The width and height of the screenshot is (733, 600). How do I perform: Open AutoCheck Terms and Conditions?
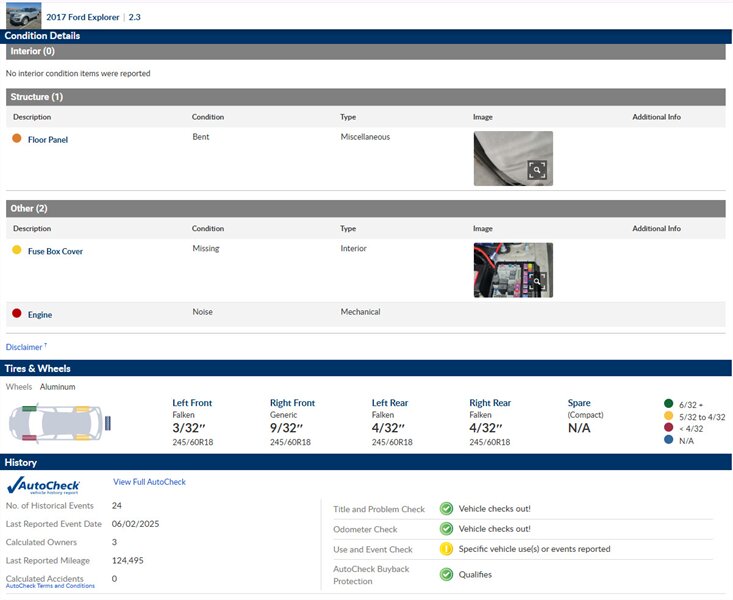[50, 586]
